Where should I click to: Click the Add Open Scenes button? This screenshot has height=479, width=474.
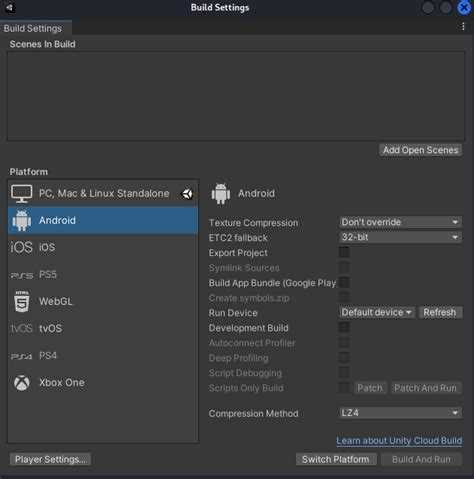pos(420,150)
